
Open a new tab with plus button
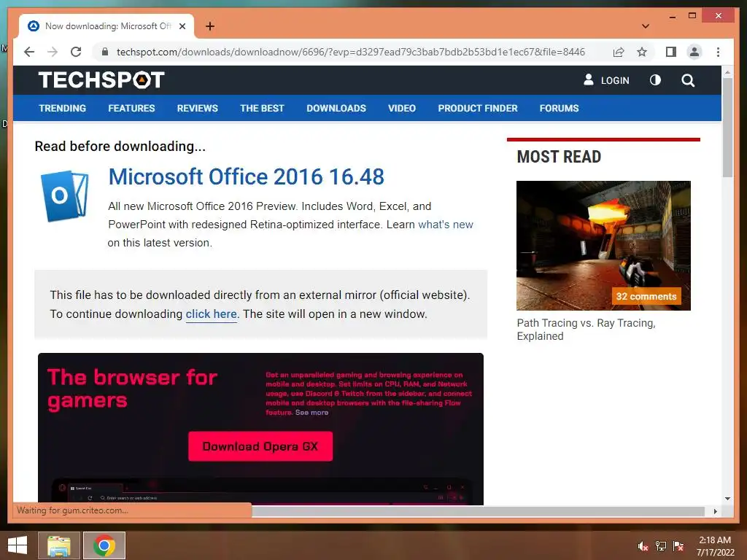[210, 26]
